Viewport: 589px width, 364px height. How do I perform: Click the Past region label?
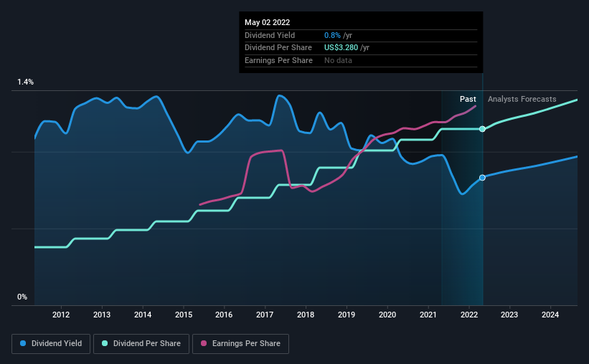(468, 99)
